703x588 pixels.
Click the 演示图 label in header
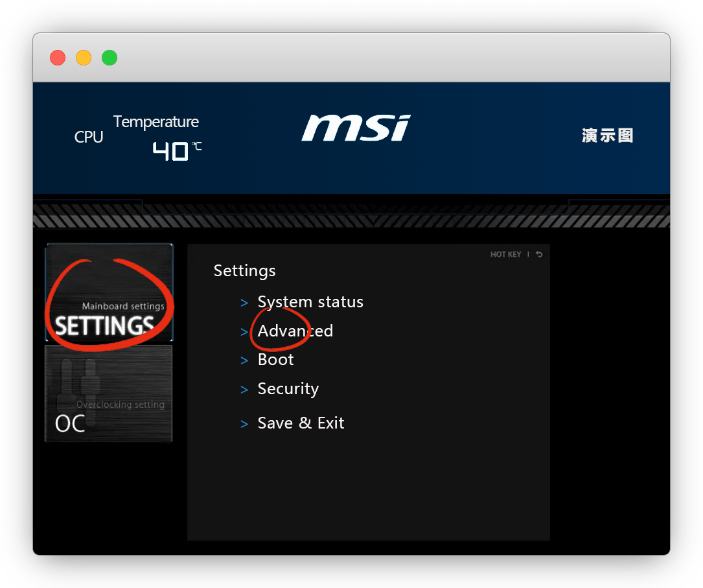pyautogui.click(x=607, y=135)
